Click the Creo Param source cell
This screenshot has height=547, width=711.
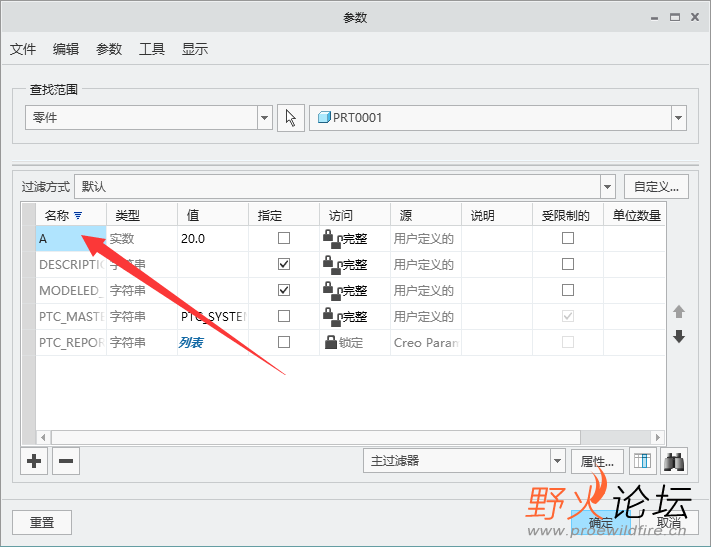(x=426, y=342)
